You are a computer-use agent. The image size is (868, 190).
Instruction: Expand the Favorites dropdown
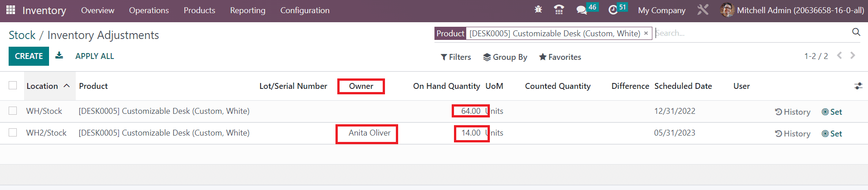tap(560, 57)
